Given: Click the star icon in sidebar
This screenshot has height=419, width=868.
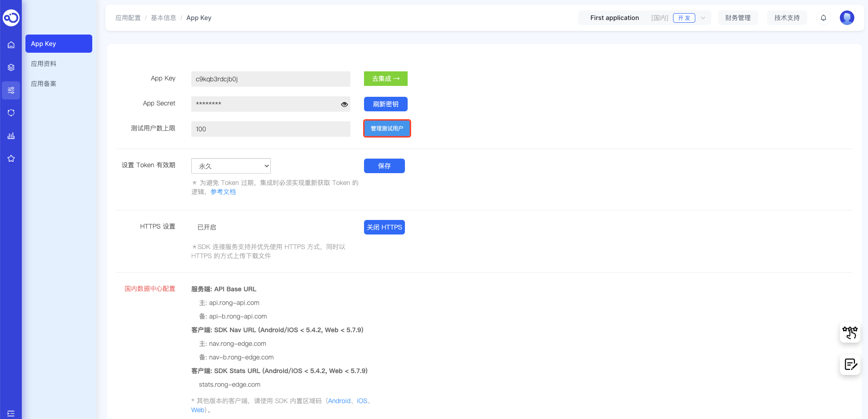Looking at the screenshot, I should 11,158.
